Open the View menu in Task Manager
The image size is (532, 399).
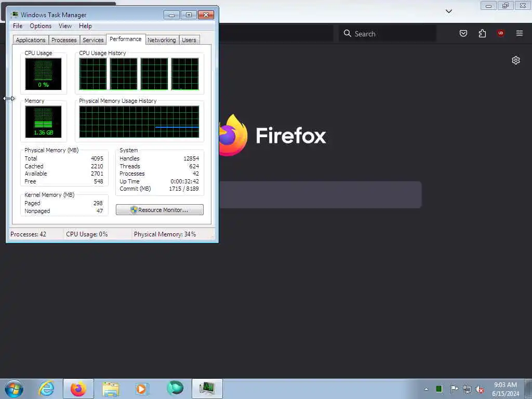pyautogui.click(x=65, y=26)
